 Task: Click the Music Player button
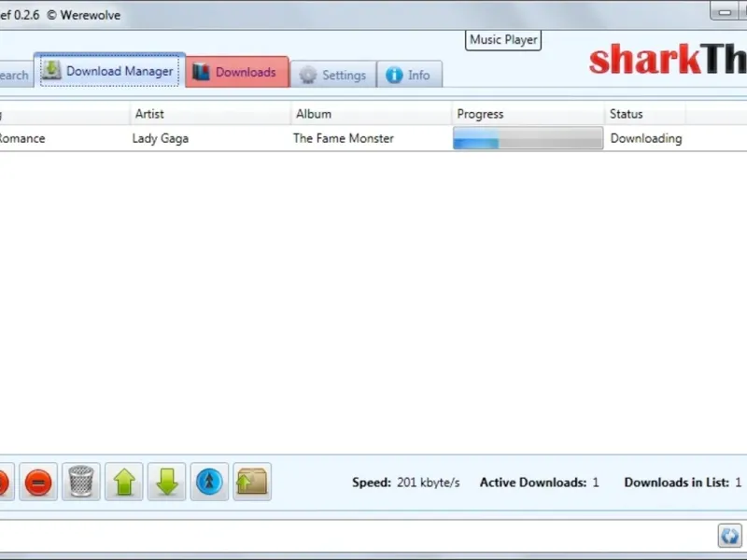[503, 39]
